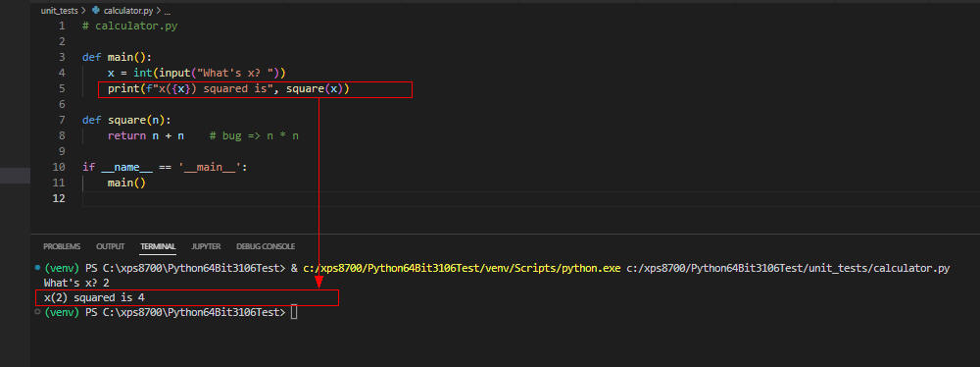This screenshot has width=980, height=367.
Task: Click the '# bug => n * n' comment
Action: [255, 135]
